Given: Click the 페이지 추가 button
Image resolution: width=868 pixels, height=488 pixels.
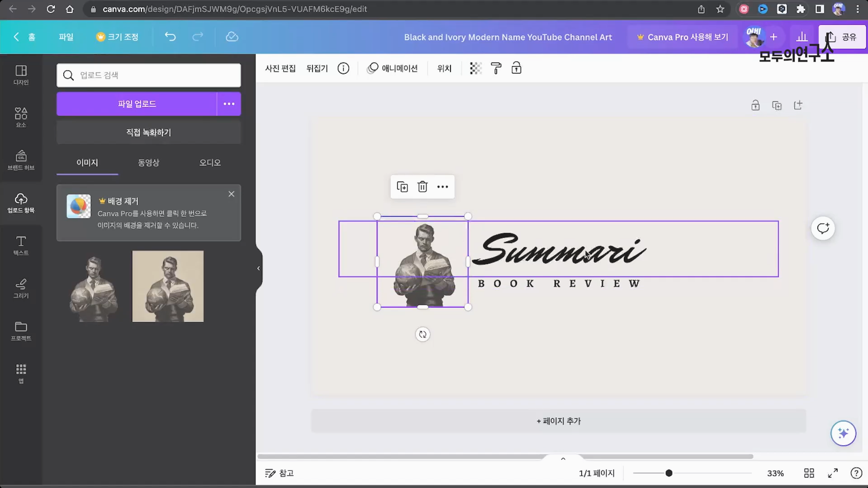Looking at the screenshot, I should [x=558, y=421].
